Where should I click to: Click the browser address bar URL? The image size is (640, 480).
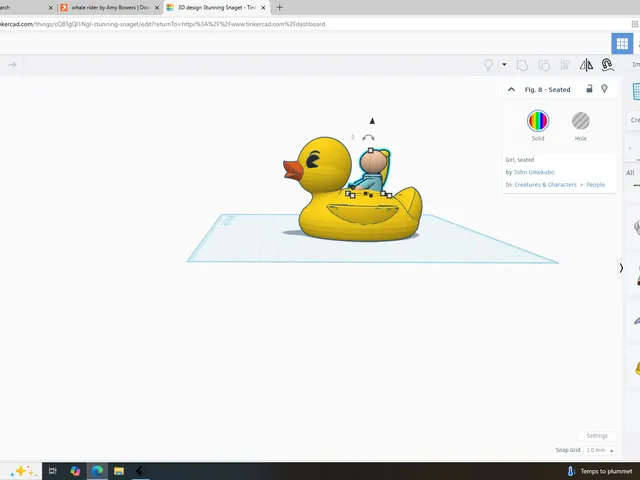(x=162, y=24)
